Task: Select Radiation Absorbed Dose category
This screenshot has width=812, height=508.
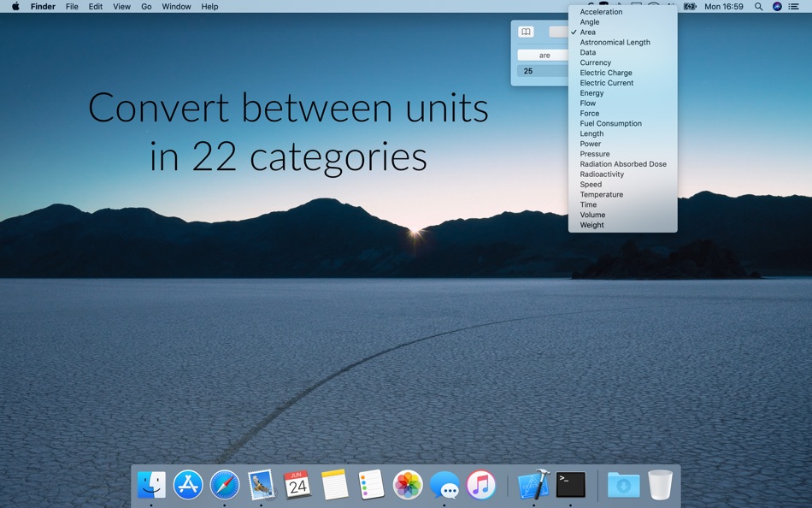Action: pyautogui.click(x=623, y=164)
